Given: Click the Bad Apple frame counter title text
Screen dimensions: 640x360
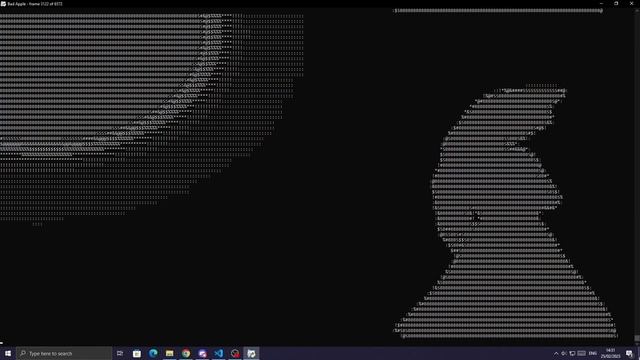Looking at the screenshot, I should (x=35, y=4).
